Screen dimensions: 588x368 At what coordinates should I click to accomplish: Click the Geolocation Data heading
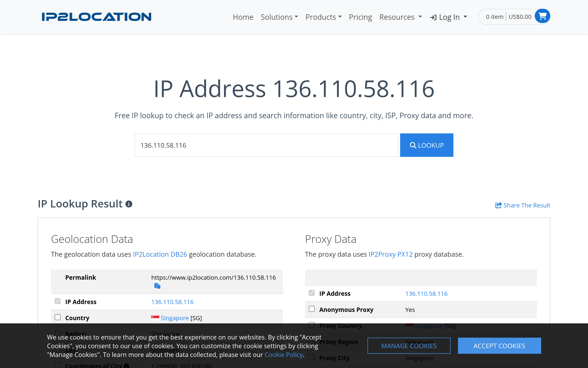coord(92,239)
